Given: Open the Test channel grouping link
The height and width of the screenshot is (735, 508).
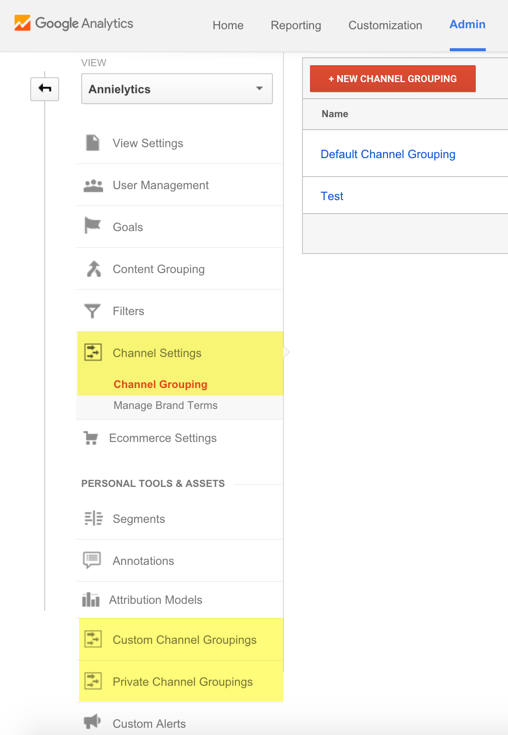Looking at the screenshot, I should click(x=332, y=196).
